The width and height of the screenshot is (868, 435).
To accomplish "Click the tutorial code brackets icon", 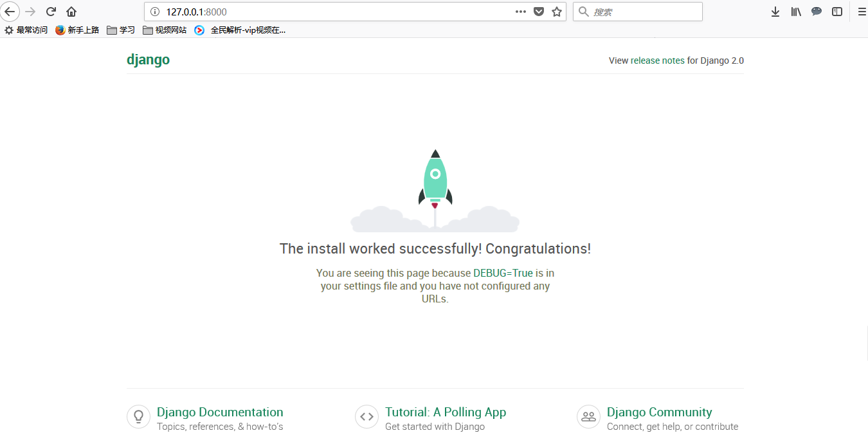I will click(x=366, y=417).
